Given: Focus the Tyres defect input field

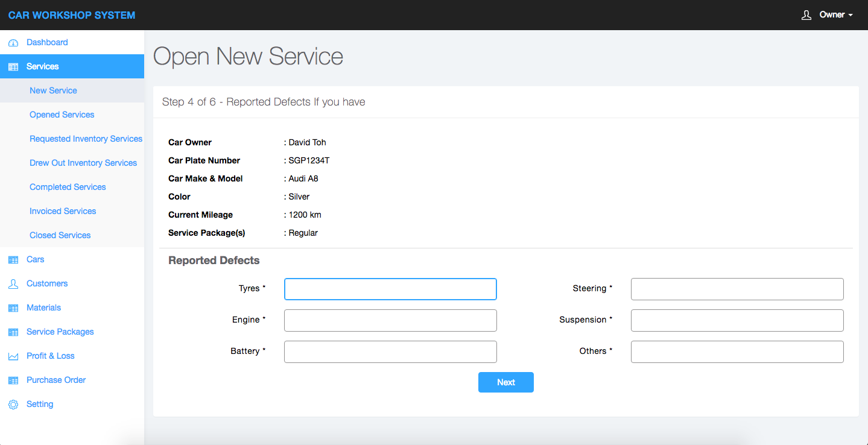Looking at the screenshot, I should pos(390,289).
